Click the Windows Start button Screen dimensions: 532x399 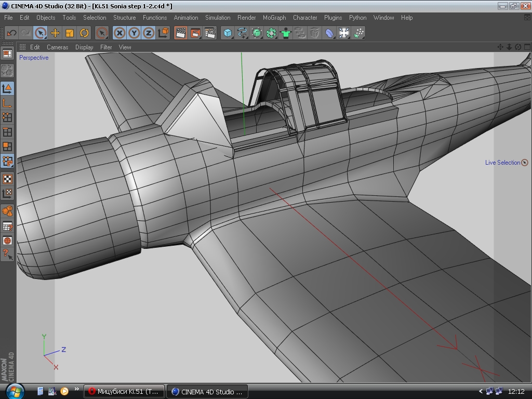tap(15, 391)
